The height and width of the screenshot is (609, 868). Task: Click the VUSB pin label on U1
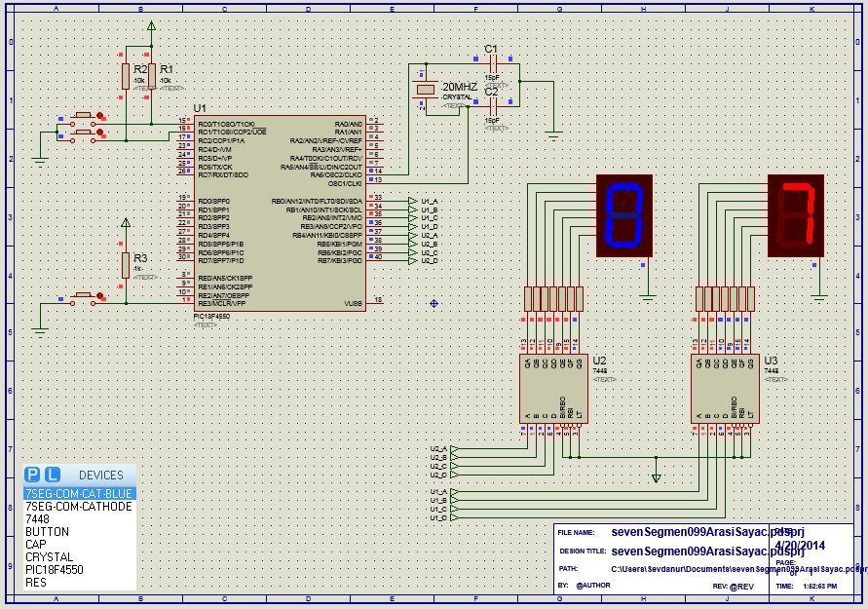[353, 303]
